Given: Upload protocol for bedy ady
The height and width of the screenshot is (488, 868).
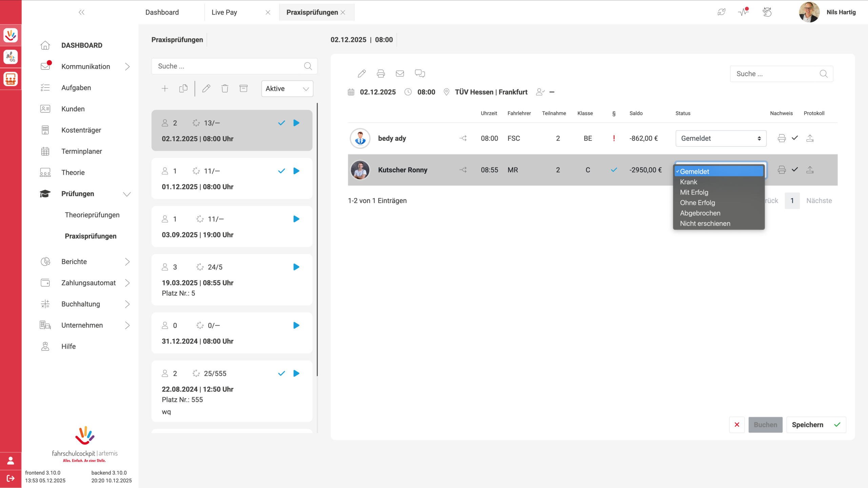Looking at the screenshot, I should 810,138.
